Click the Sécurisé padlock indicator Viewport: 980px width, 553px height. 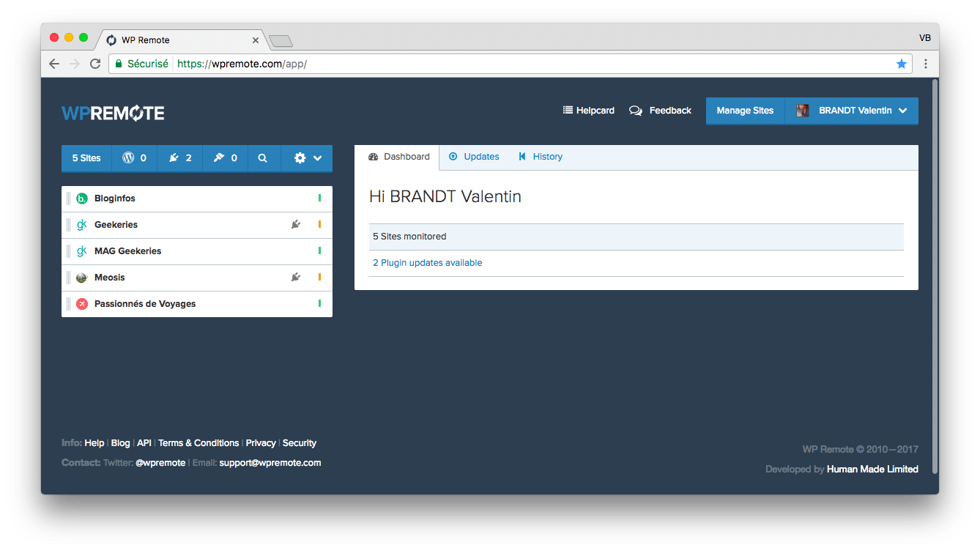141,64
